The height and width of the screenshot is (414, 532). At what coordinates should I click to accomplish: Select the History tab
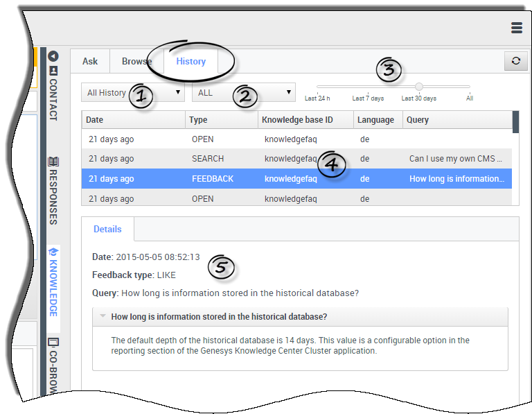[x=190, y=61]
